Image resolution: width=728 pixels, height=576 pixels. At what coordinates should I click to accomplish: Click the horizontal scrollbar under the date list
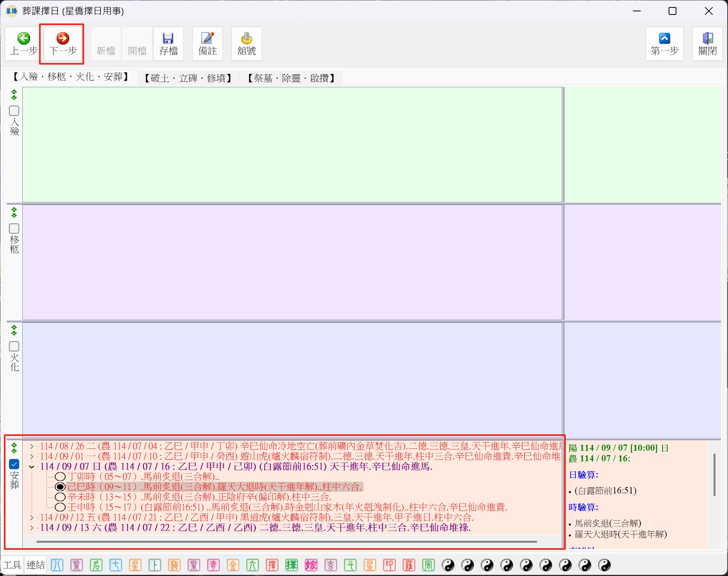pyautogui.click(x=286, y=542)
